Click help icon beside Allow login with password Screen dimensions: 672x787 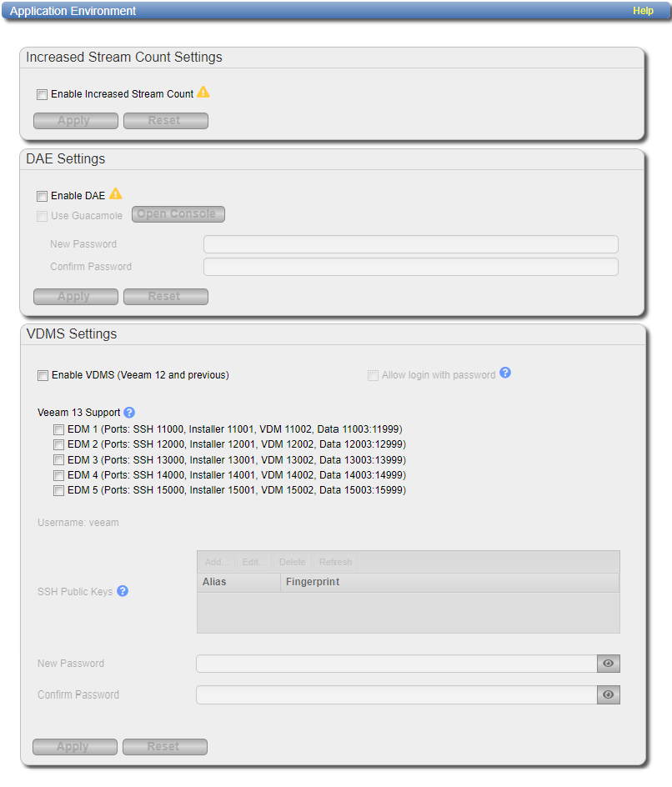pyautogui.click(x=505, y=373)
